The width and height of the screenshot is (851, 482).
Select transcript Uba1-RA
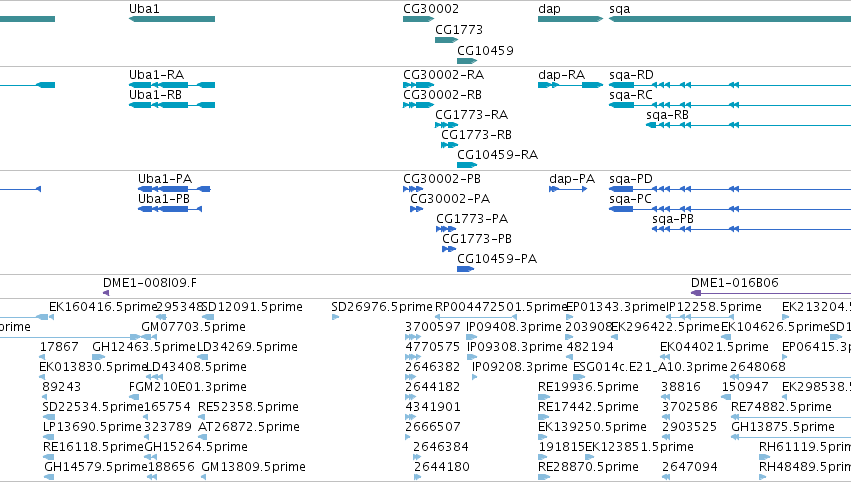[172, 85]
